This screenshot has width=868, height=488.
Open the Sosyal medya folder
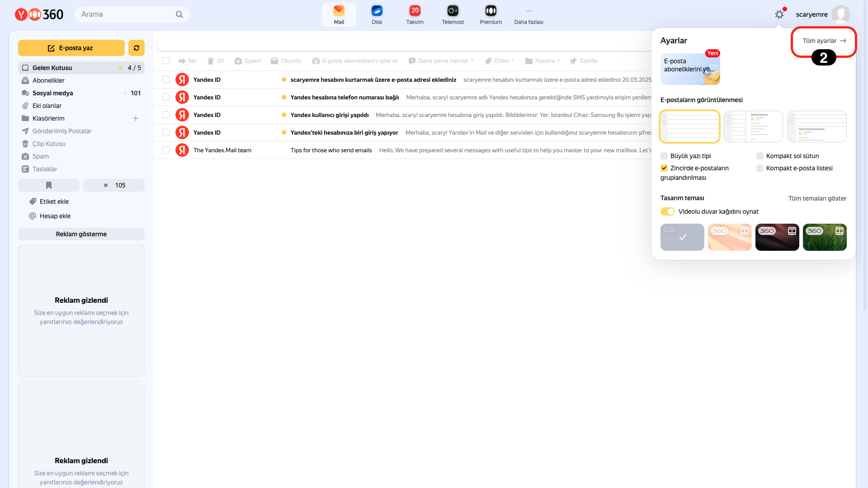pyautogui.click(x=81, y=93)
